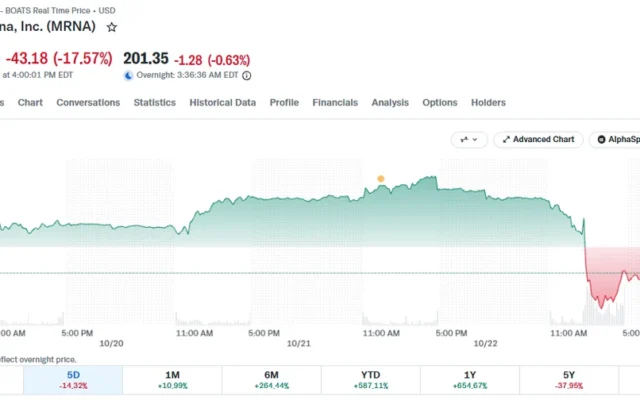Image resolution: width=640 pixels, height=400 pixels.
Task: Select the 5Y chart range
Action: tap(569, 380)
